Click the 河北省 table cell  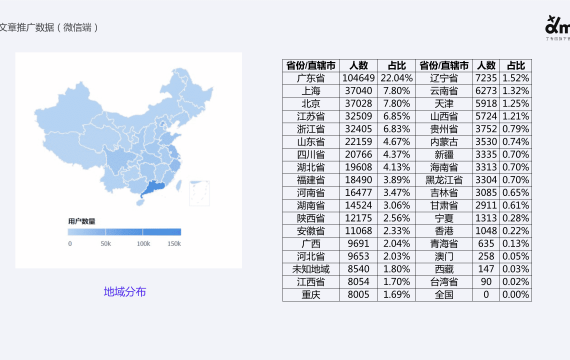pyautogui.click(x=311, y=256)
